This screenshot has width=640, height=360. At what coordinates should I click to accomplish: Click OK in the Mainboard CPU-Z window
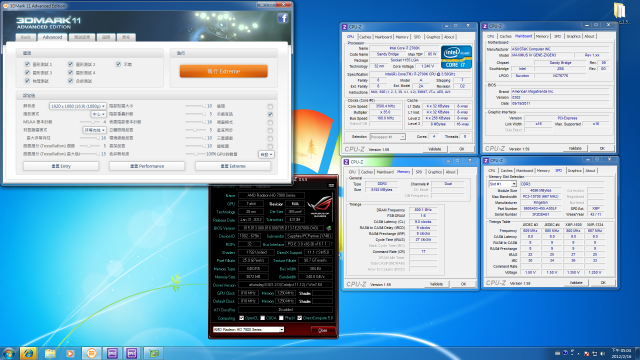click(602, 148)
